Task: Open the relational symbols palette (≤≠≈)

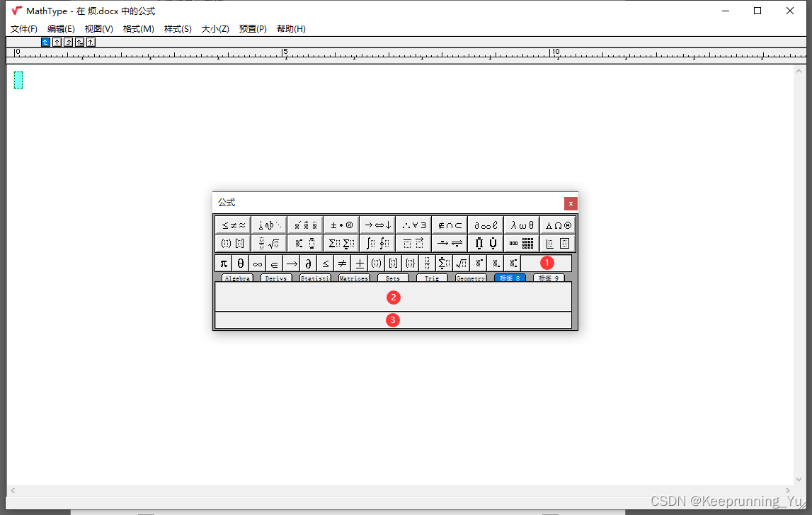Action: (233, 225)
